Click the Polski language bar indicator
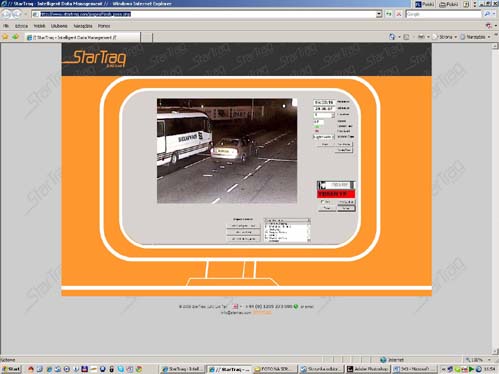This screenshot has height=374, width=499. [x=424, y=4]
